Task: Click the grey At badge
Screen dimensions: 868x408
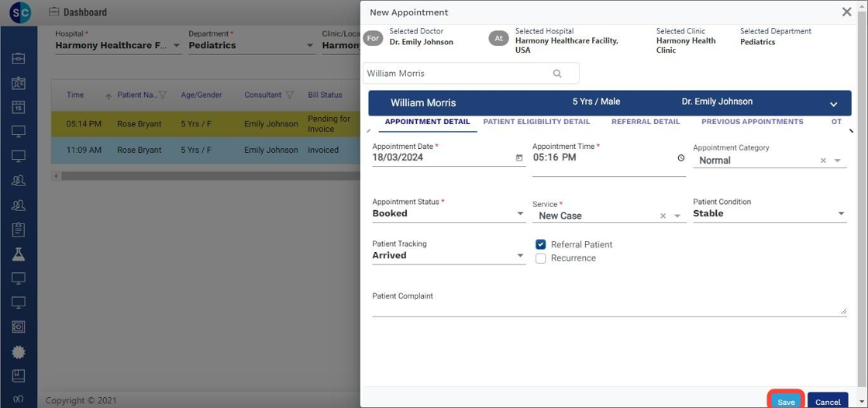Action: 499,38
